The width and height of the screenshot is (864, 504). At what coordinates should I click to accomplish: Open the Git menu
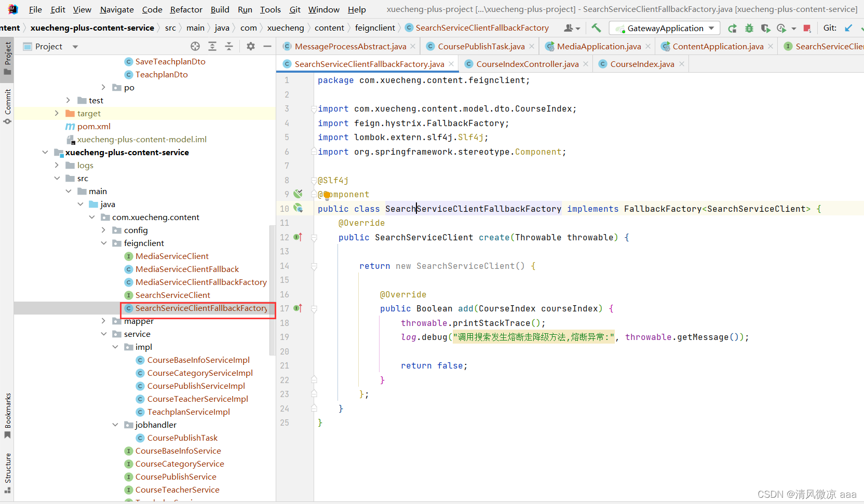[295, 9]
